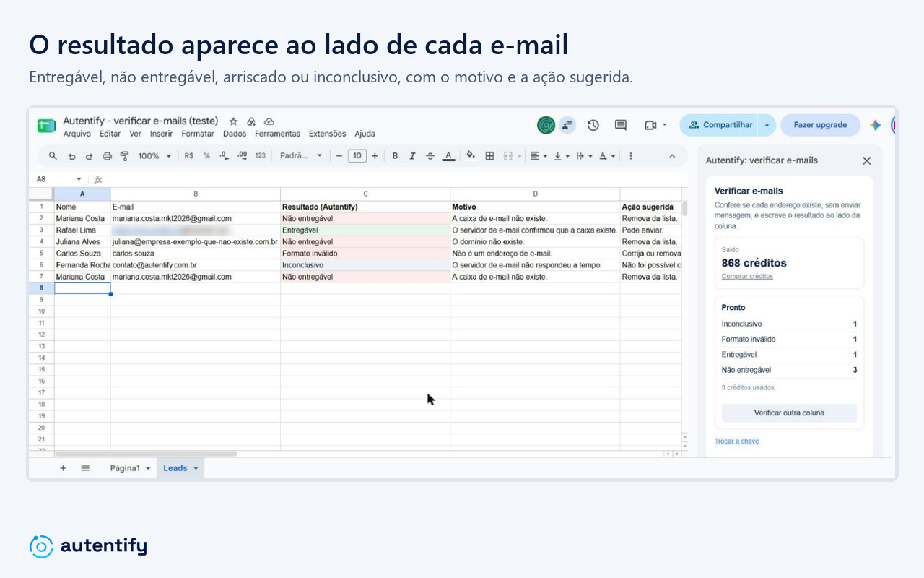Click the Google Sheets home icon

(46, 126)
